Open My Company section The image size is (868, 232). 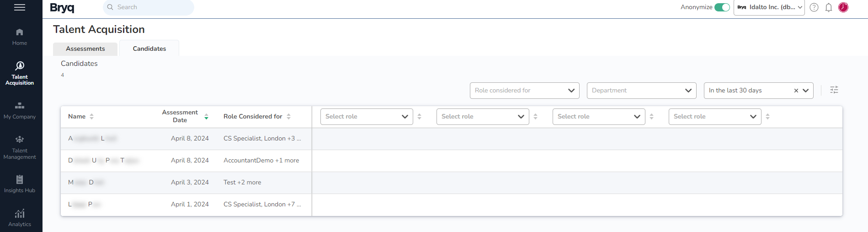click(20, 111)
